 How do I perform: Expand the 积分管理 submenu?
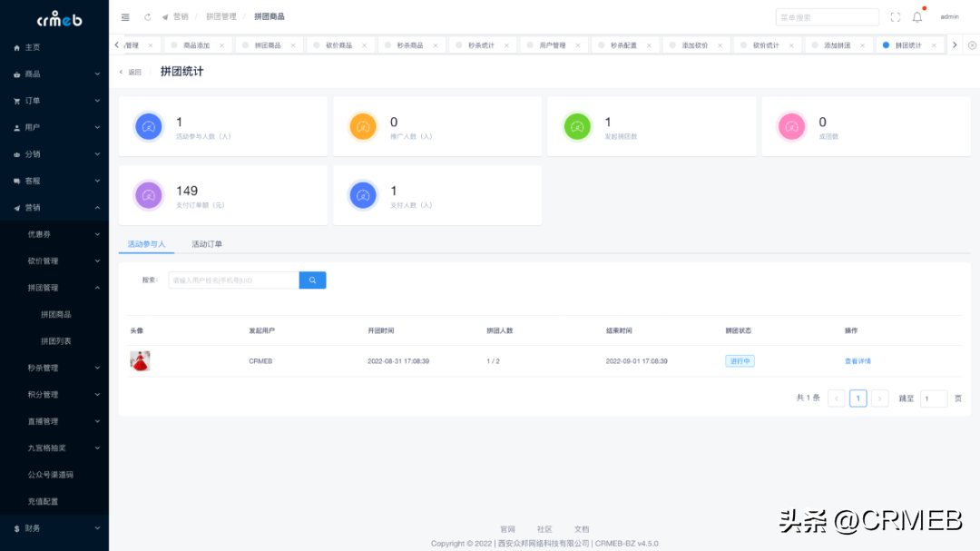click(54, 395)
